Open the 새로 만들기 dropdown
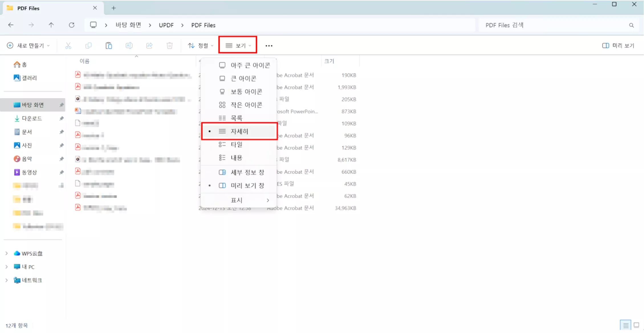The image size is (644, 333). click(28, 45)
